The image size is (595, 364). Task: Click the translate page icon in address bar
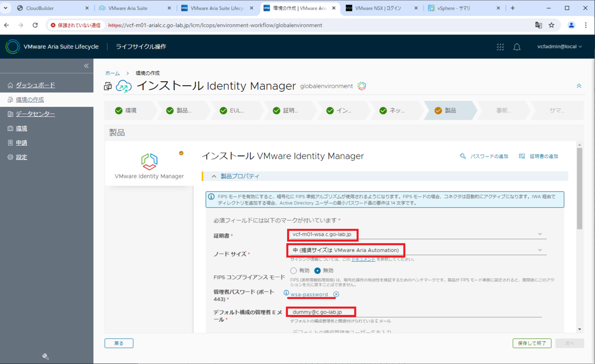pyautogui.click(x=538, y=25)
